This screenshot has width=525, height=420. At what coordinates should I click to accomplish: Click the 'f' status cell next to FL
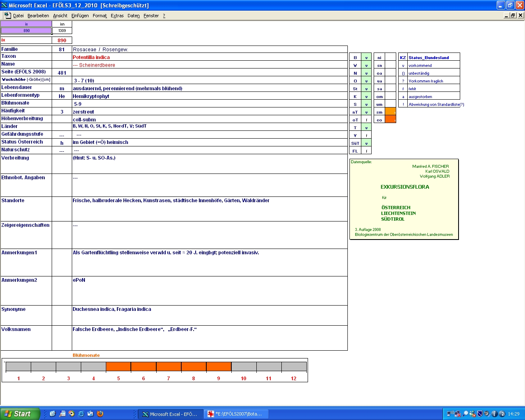[x=366, y=151]
